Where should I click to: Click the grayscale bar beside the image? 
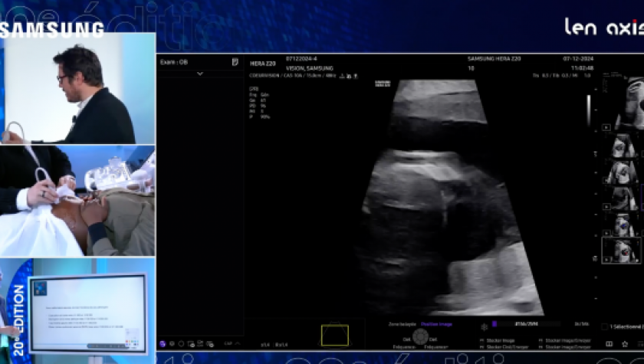(589, 110)
